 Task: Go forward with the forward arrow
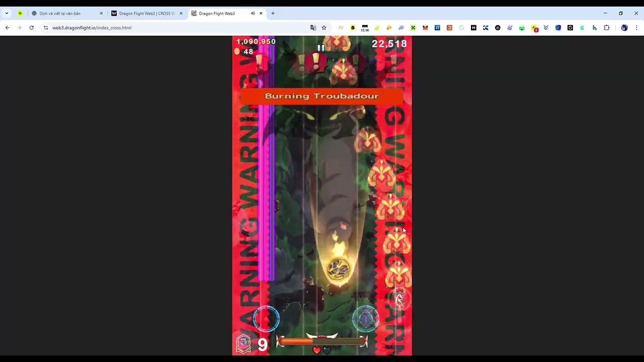(x=20, y=28)
